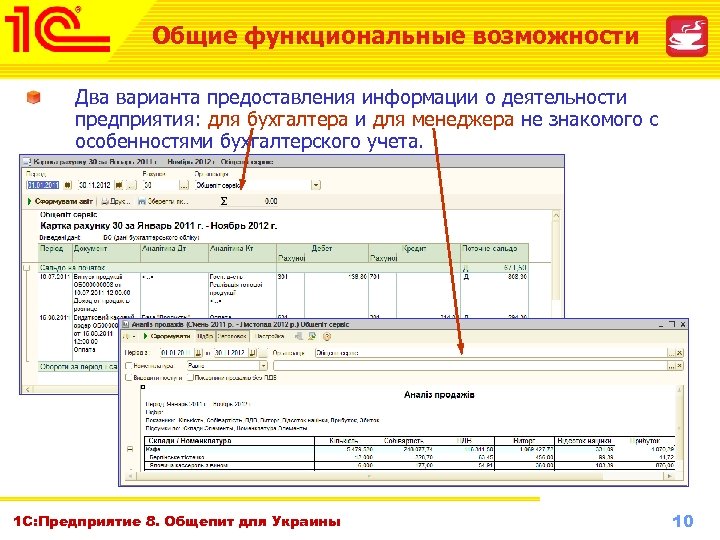Open the nomenclature value picker ellipsis button
Screen dimensions: 720x540
[x=671, y=366]
